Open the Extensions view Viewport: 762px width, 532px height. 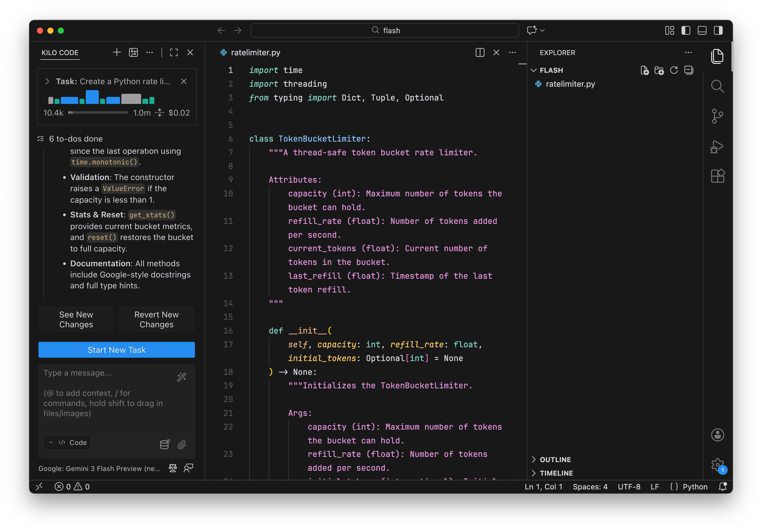pos(717,176)
